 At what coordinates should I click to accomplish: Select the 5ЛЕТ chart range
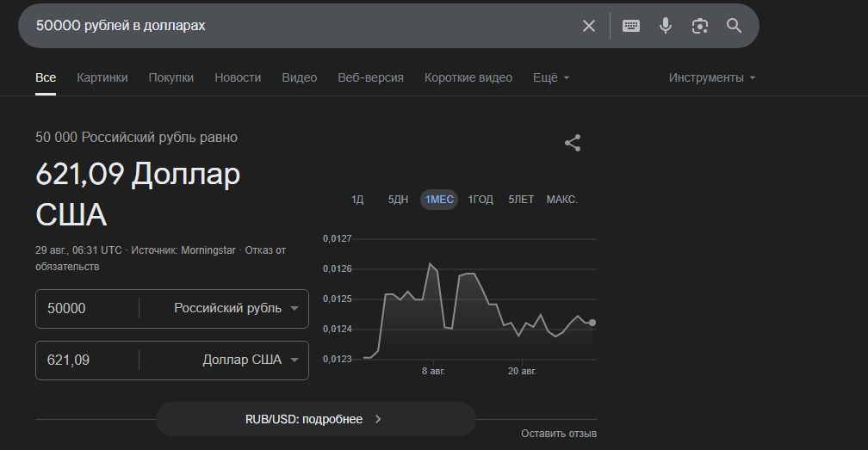[521, 200]
